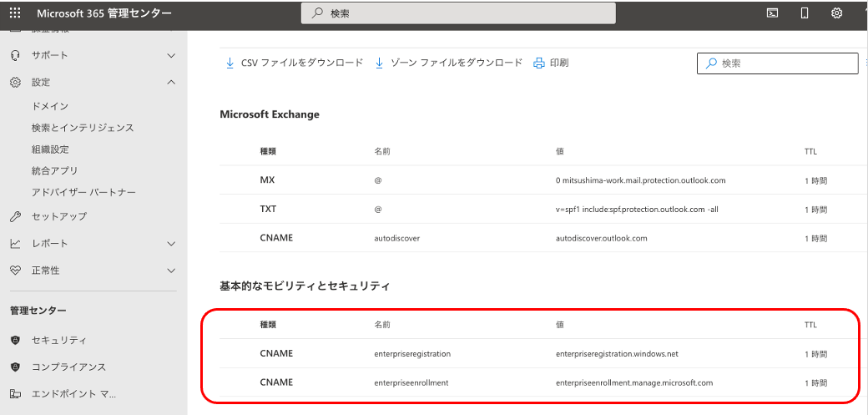Focus the top 検索 search bar

coord(458,13)
